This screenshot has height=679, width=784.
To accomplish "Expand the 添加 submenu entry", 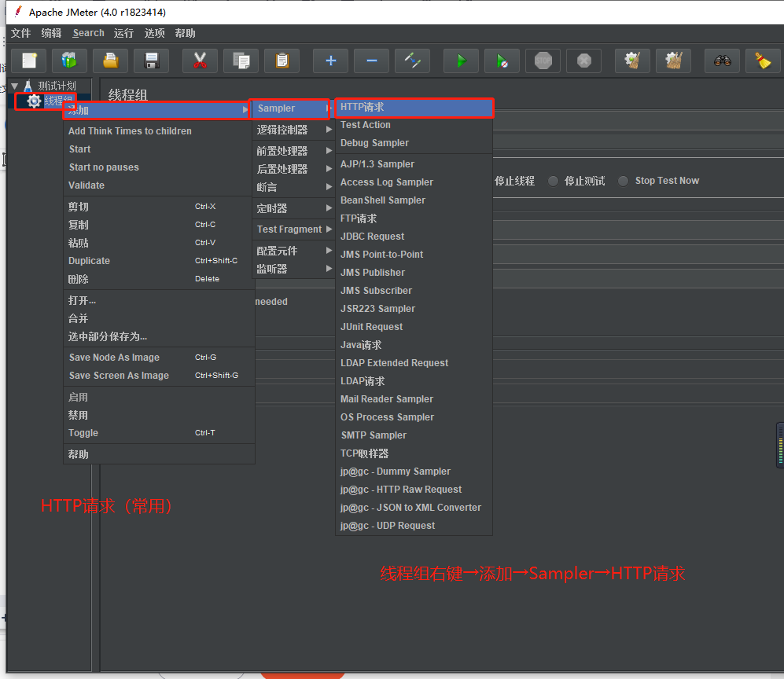I will coord(157,110).
